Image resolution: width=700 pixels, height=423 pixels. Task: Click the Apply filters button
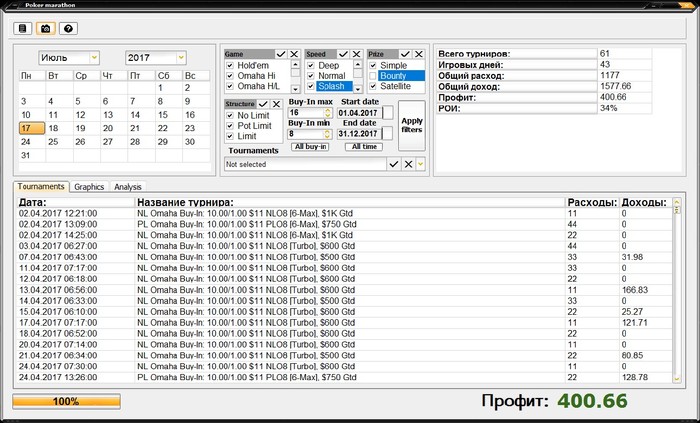412,125
